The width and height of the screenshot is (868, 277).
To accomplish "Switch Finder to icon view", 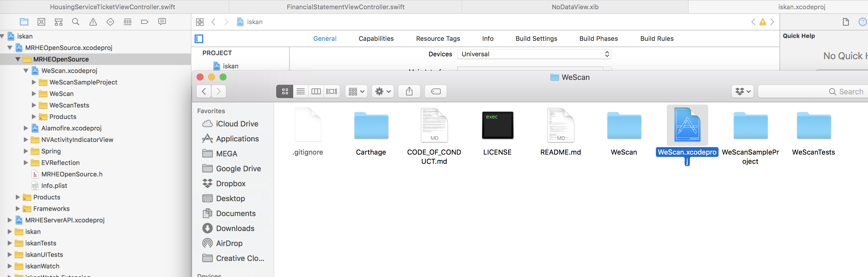I will click(285, 91).
